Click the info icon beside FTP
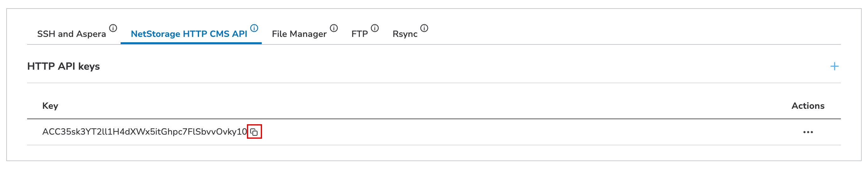Image resolution: width=868 pixels, height=169 pixels. (375, 28)
